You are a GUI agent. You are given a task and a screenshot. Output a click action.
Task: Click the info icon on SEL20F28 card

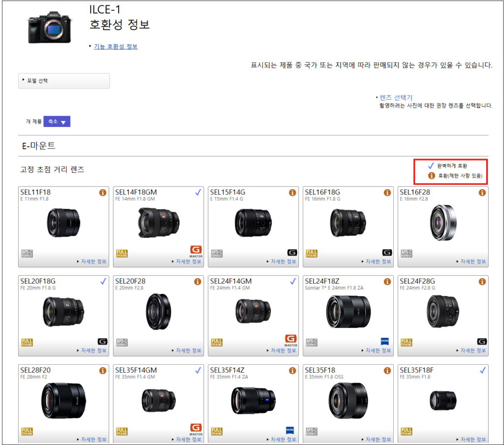pyautogui.click(x=197, y=282)
